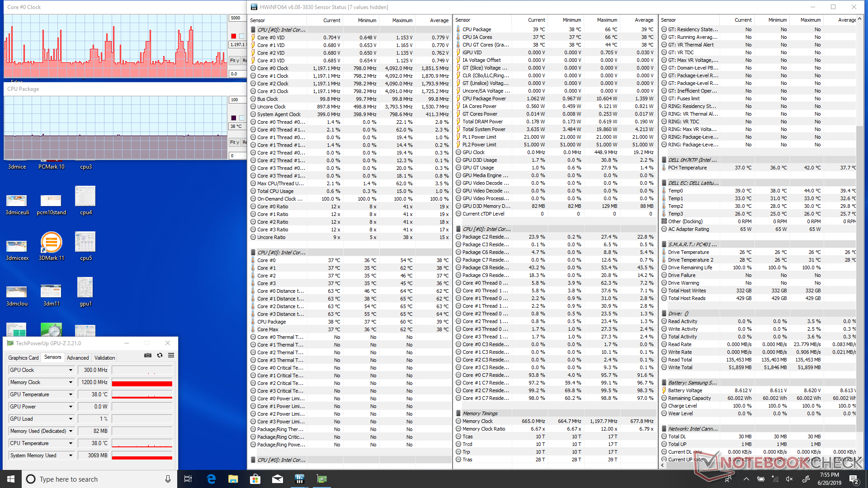Click the muted volume tray icon
This screenshot has width=868, height=488.
(x=789, y=479)
